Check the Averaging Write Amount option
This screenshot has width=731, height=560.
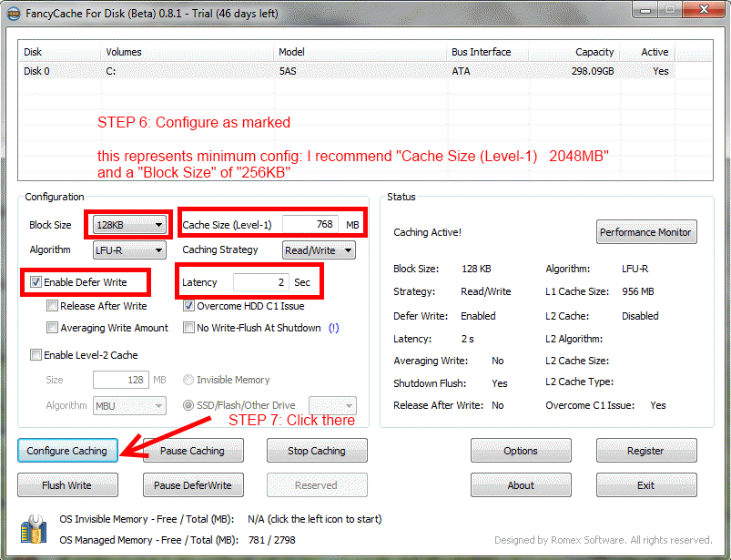pyautogui.click(x=52, y=328)
